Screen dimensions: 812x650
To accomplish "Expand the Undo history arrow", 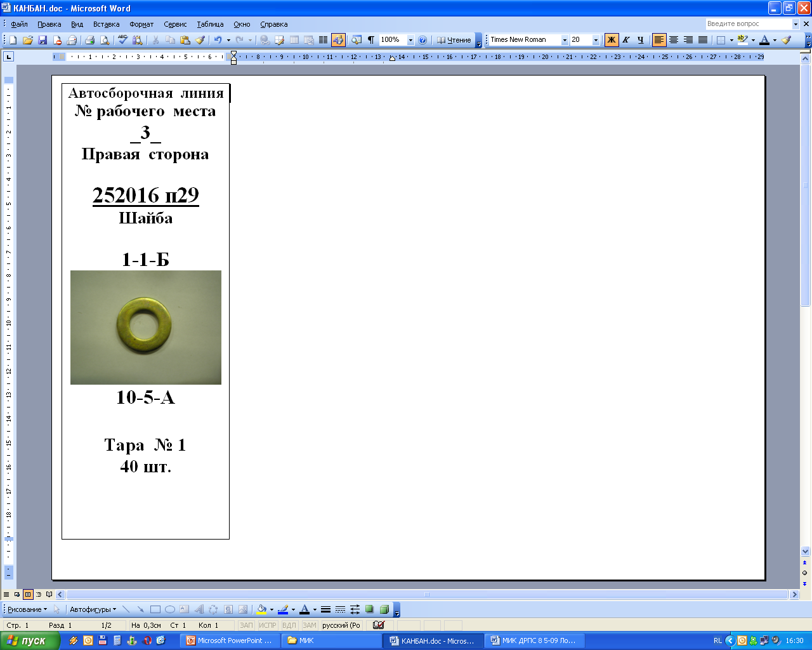I will click(x=228, y=40).
